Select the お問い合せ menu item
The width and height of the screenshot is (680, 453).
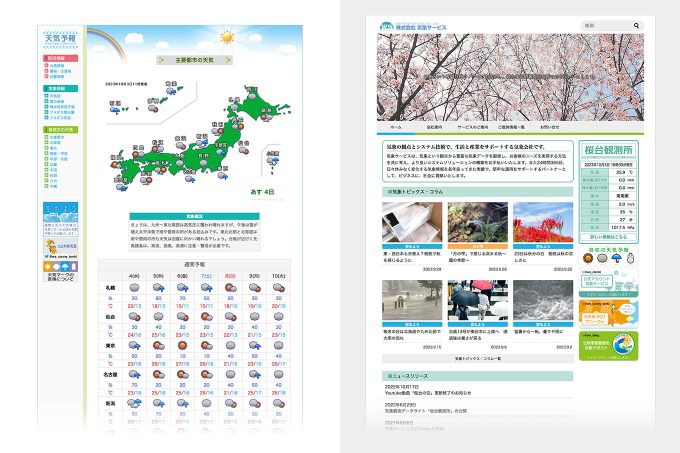549,128
